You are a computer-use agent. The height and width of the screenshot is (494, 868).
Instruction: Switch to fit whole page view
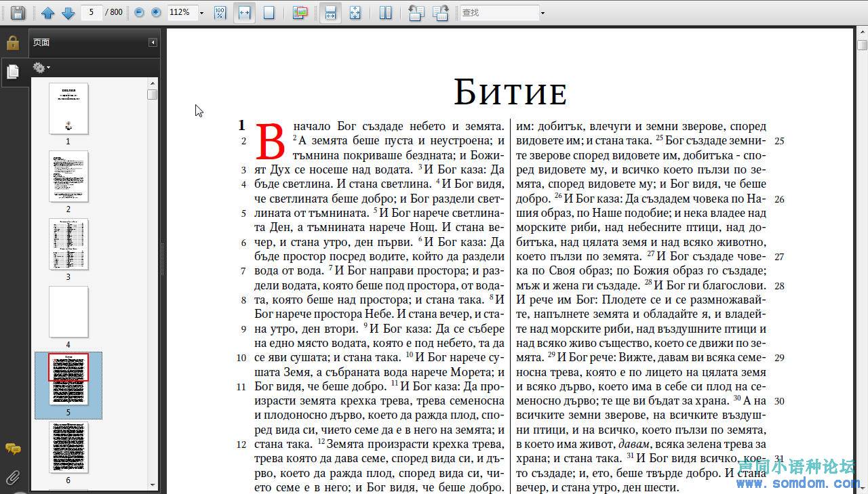coord(269,12)
